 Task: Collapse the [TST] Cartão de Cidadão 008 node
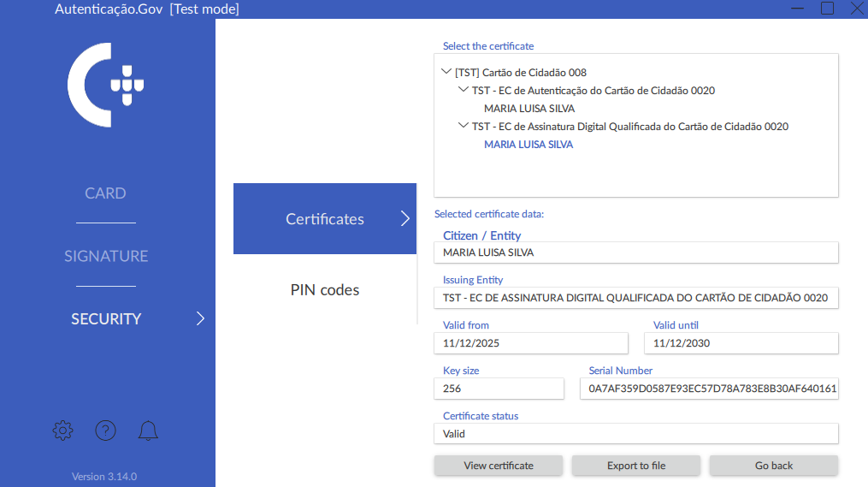pyautogui.click(x=446, y=73)
